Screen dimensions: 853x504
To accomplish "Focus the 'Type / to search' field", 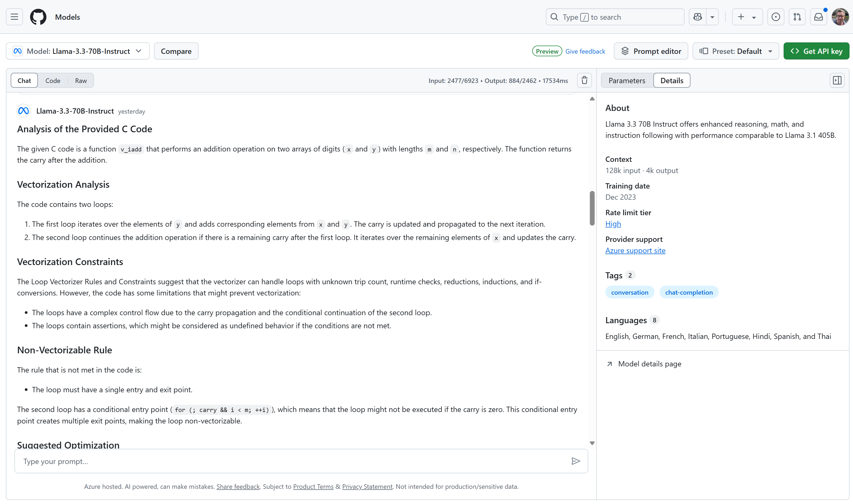I will coord(615,17).
